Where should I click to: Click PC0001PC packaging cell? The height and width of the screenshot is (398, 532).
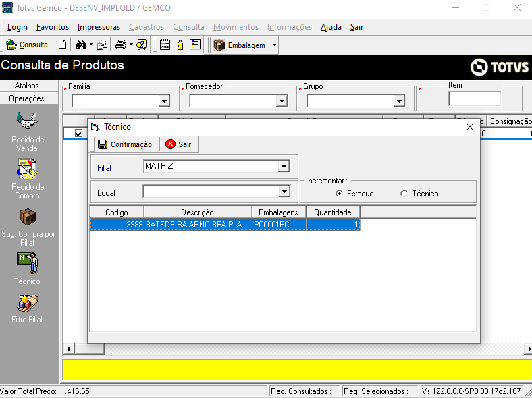(x=279, y=225)
